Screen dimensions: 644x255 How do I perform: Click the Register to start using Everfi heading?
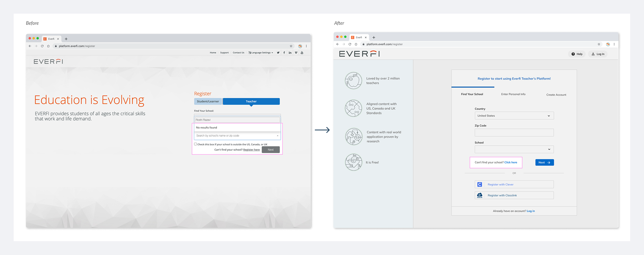[514, 79]
